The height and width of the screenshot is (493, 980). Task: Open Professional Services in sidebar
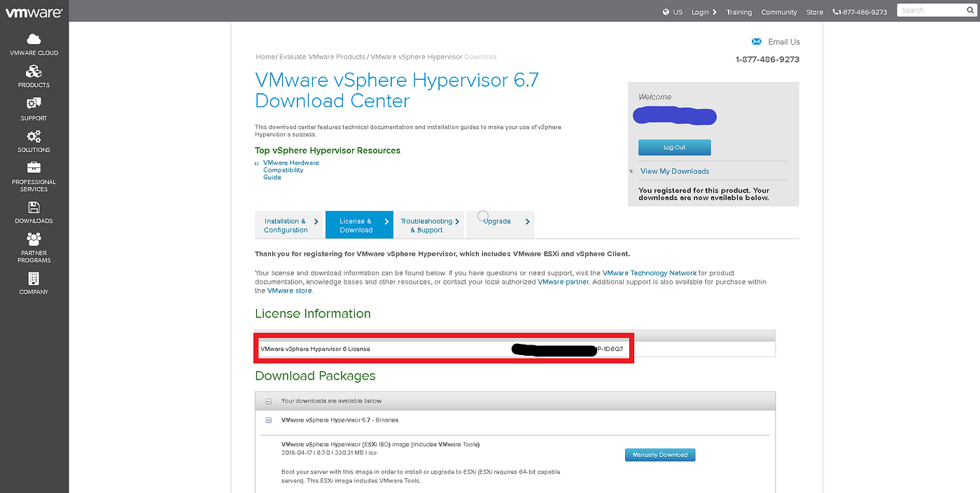click(34, 176)
